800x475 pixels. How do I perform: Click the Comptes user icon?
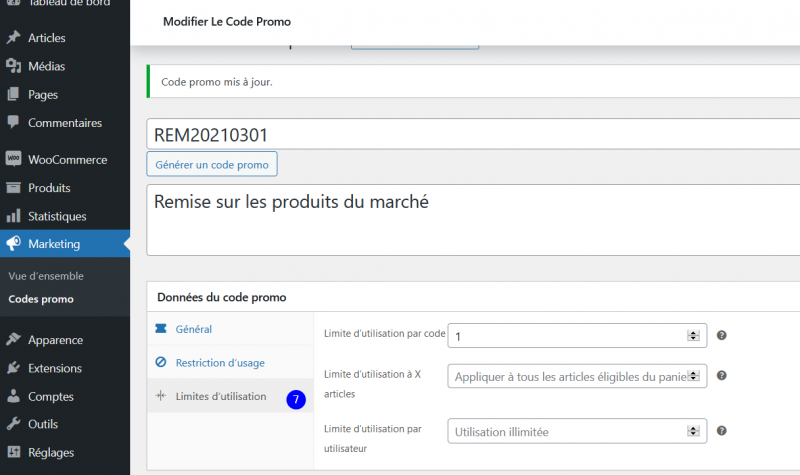coord(14,396)
